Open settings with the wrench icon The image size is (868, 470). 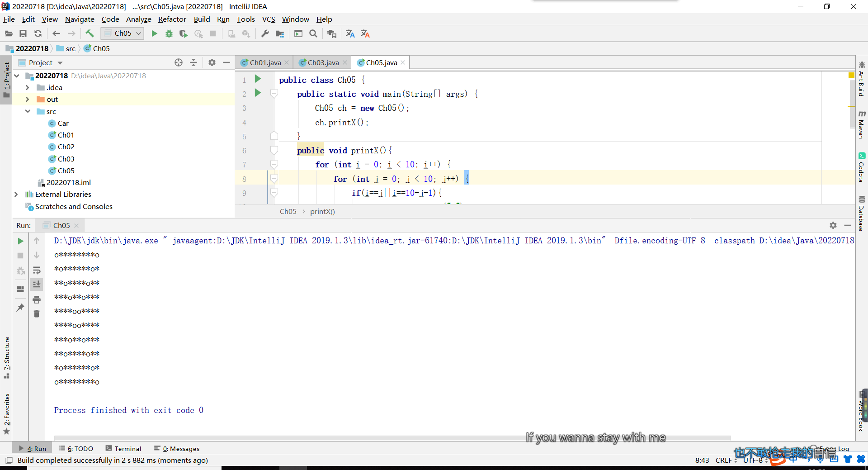265,33
